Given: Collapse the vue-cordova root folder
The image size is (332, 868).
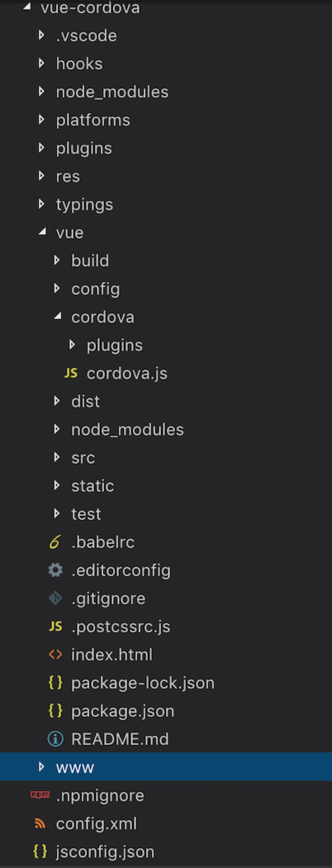Looking at the screenshot, I should [27, 7].
